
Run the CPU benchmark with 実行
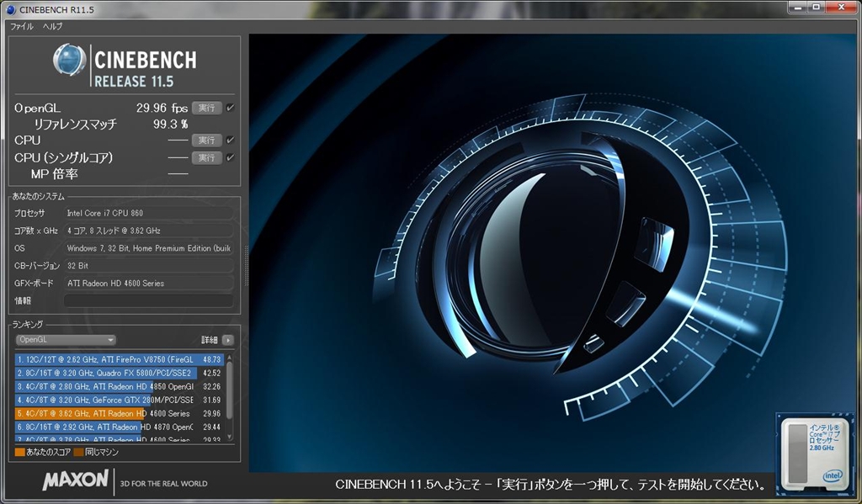(x=206, y=140)
